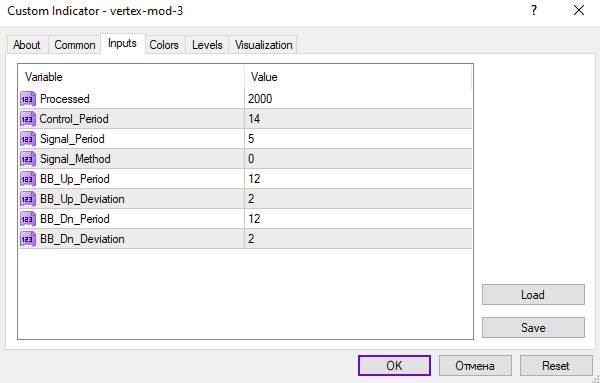Click the integer icon beside Processed

point(28,99)
